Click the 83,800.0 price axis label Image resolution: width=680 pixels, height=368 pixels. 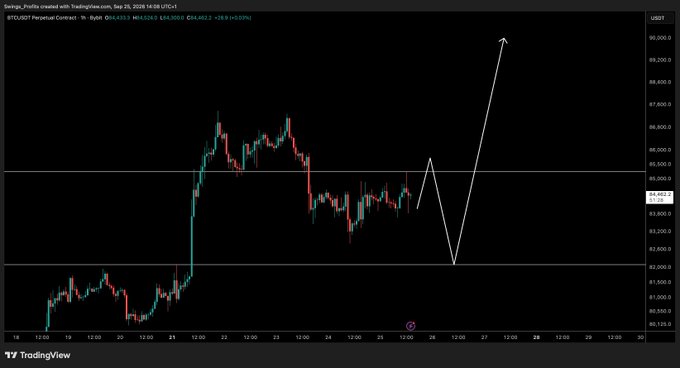660,214
